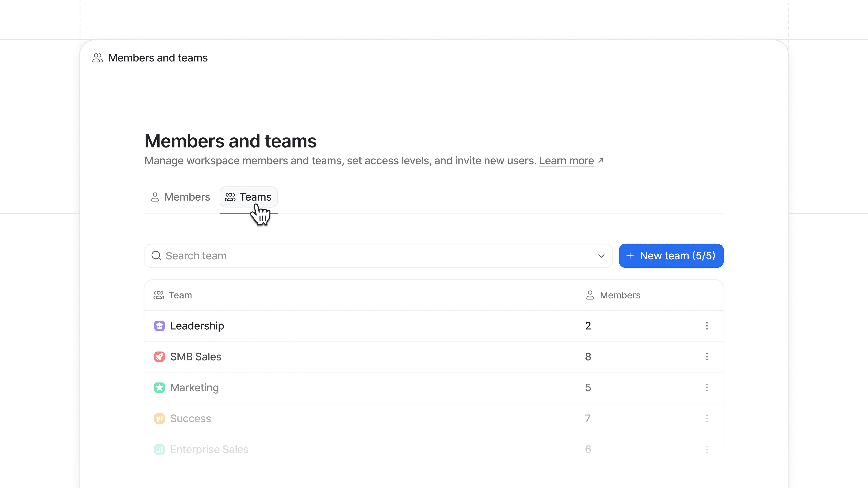
Task: Open the Leadership row three-dot menu
Action: [707, 326]
